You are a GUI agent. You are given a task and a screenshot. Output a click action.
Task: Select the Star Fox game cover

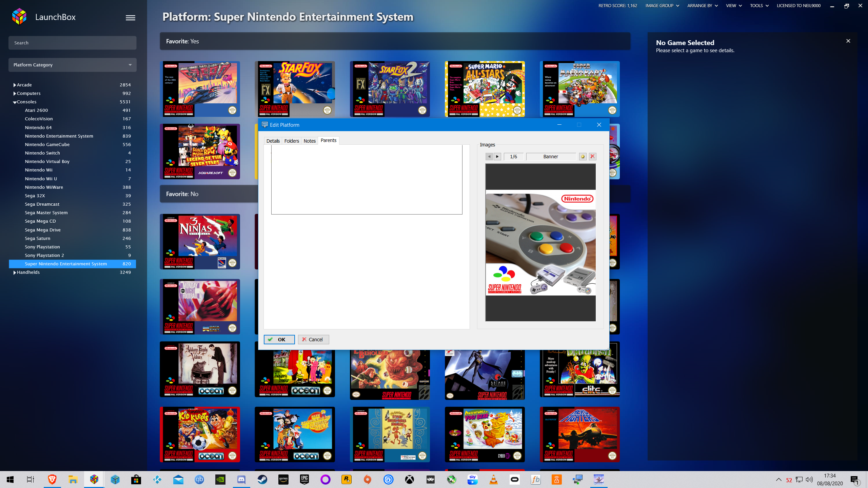[295, 89]
